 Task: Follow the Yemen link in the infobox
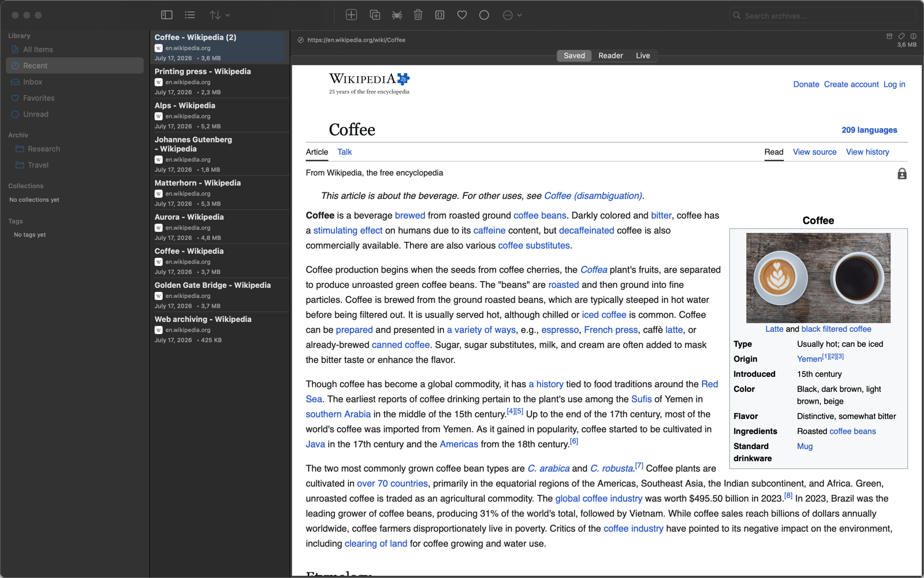[x=809, y=359]
